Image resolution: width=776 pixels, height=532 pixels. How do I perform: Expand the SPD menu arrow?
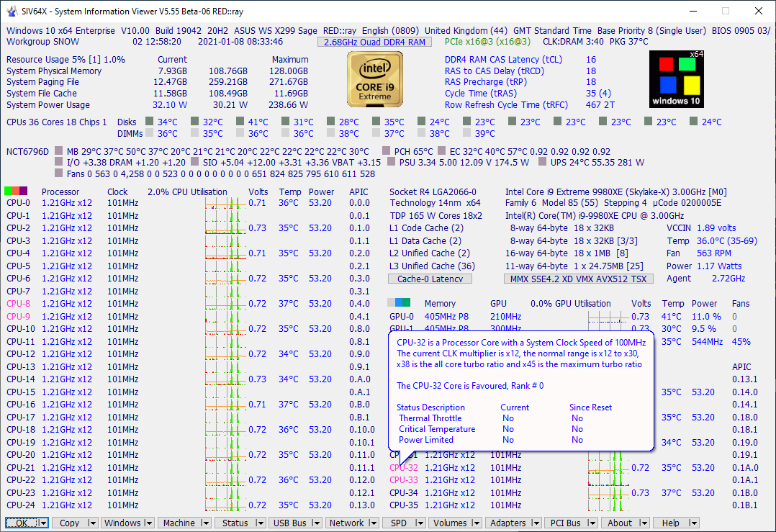pos(420,523)
